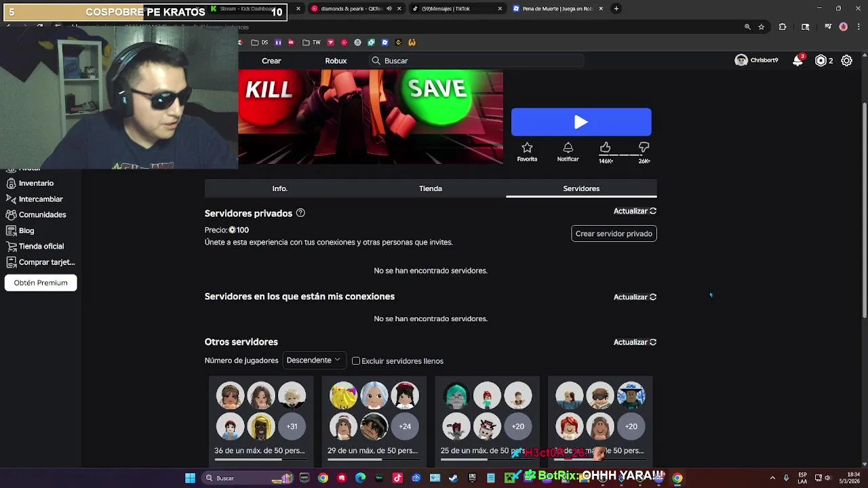Click the +31 players badge

pos(292,426)
